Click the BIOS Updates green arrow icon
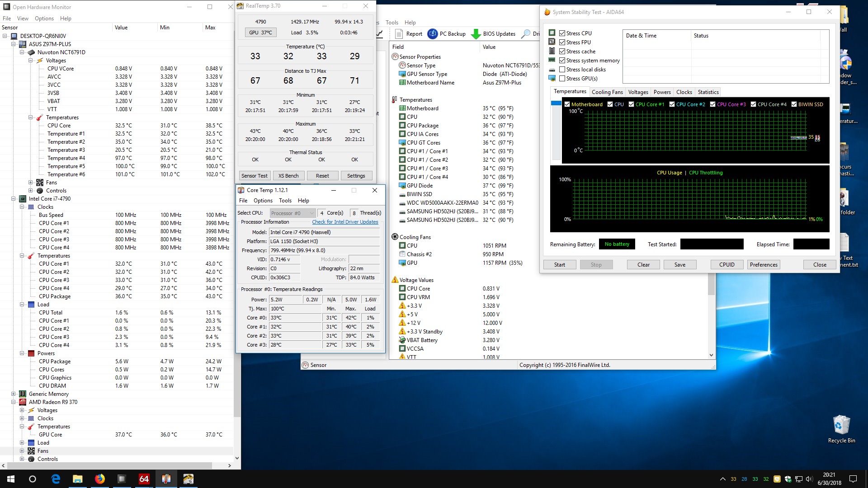868x488 pixels. (476, 34)
